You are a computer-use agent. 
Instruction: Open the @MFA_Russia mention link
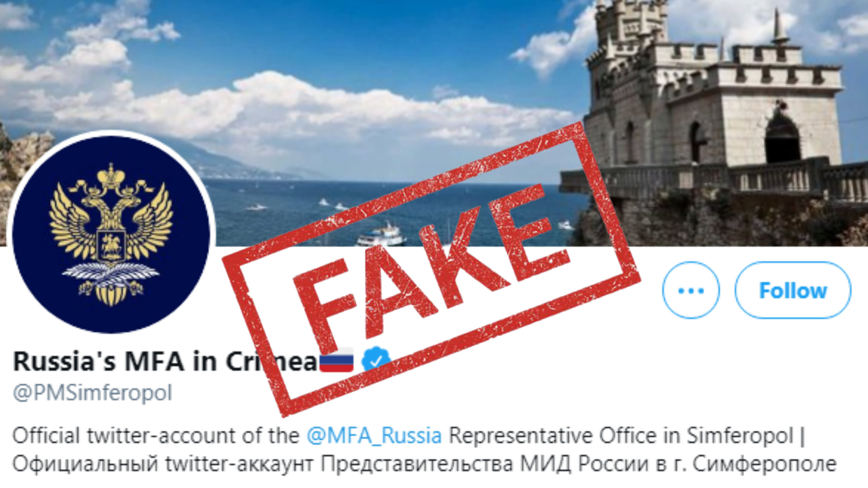(374, 436)
